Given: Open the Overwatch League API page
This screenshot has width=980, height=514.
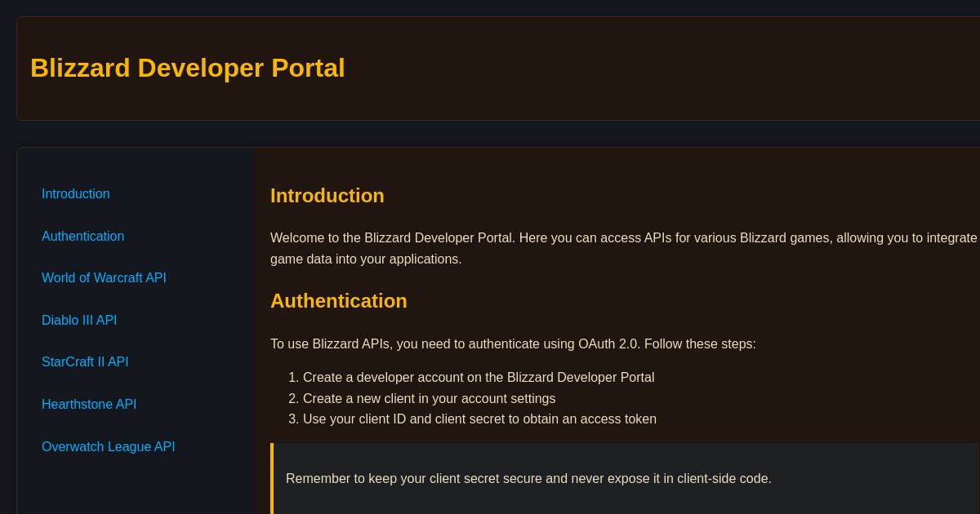Looking at the screenshot, I should (x=108, y=447).
